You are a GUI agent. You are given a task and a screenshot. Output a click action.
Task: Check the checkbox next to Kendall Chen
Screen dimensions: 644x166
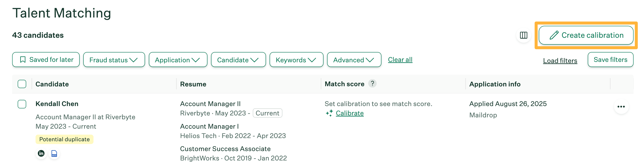tap(22, 104)
